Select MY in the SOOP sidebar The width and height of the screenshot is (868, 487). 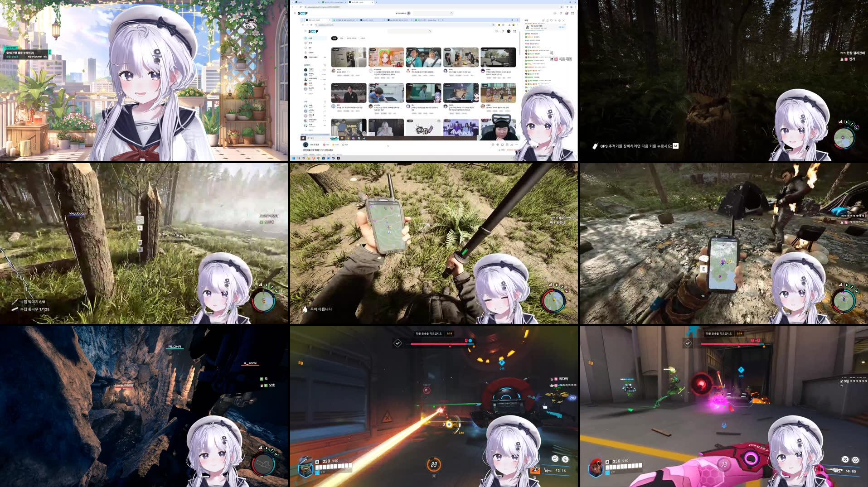(310, 48)
